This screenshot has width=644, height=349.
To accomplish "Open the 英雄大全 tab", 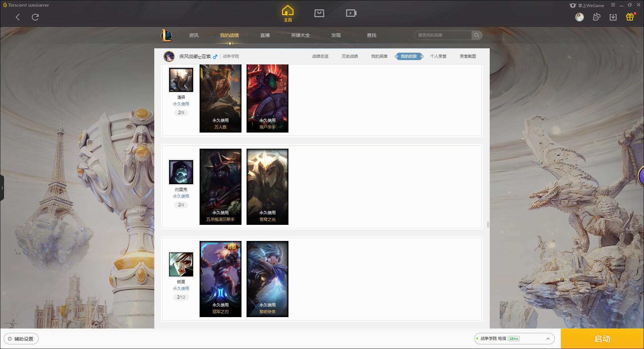I will tap(301, 35).
